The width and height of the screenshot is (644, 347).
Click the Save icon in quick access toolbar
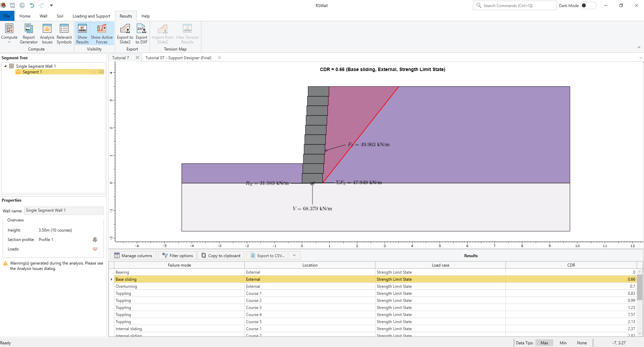12,5
